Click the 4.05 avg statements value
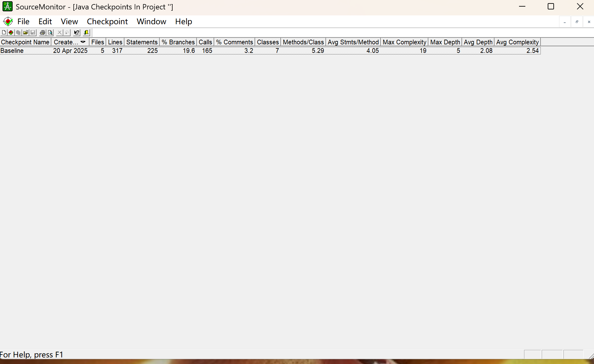Screen dimensions: 594x364 coord(373,51)
